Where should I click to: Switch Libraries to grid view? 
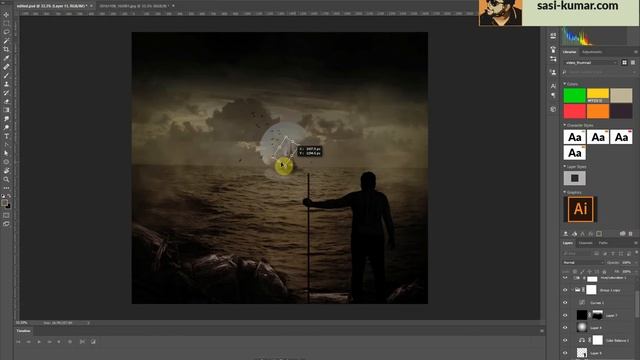coord(624,62)
